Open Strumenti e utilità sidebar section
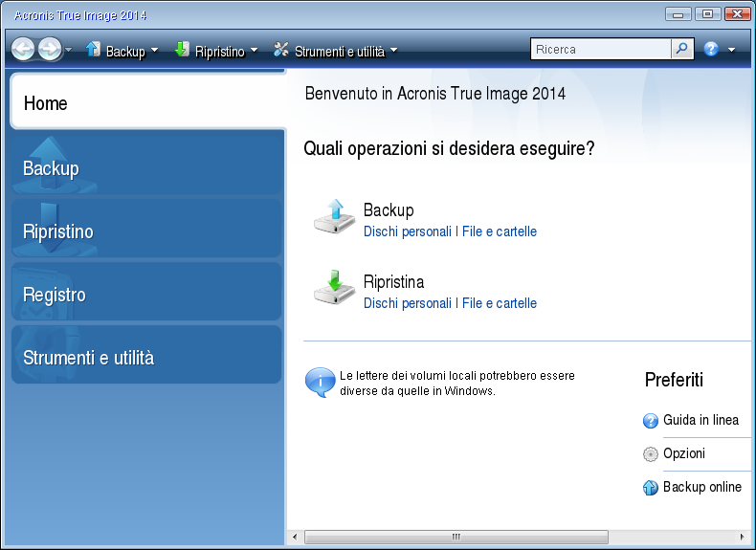Viewport: 756px width, 550px height. pos(146,355)
